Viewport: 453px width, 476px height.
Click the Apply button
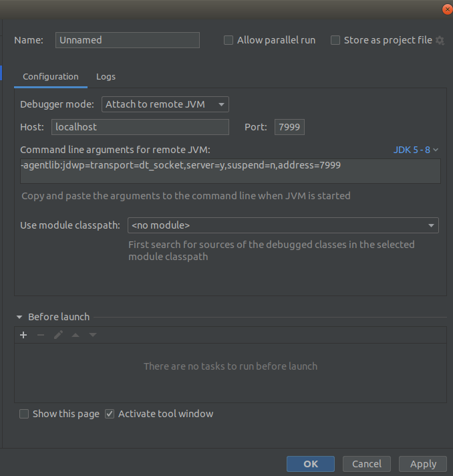(423, 464)
